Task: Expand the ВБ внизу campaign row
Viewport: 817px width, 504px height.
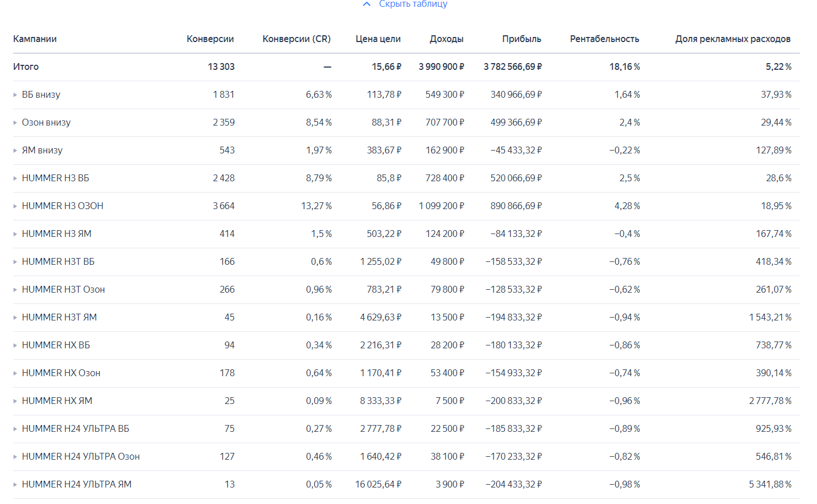Action: coord(15,95)
